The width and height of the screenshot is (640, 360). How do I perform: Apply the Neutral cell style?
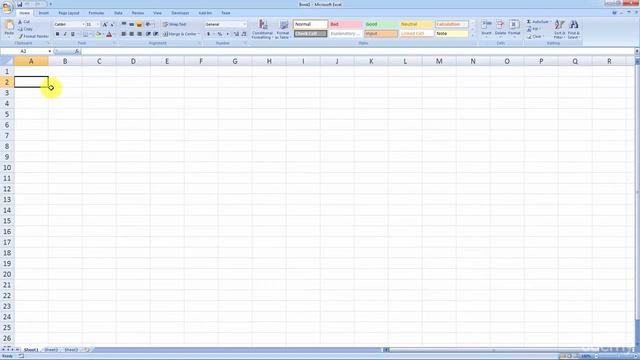coord(416,24)
